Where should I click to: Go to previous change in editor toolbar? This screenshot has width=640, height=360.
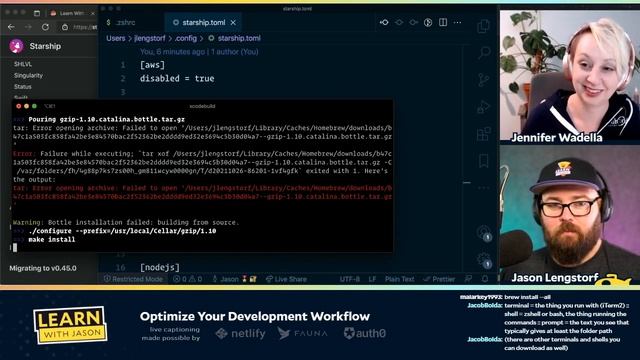pos(399,22)
